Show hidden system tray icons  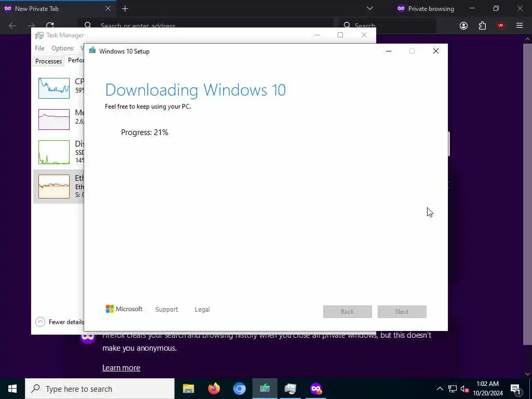[x=440, y=389]
